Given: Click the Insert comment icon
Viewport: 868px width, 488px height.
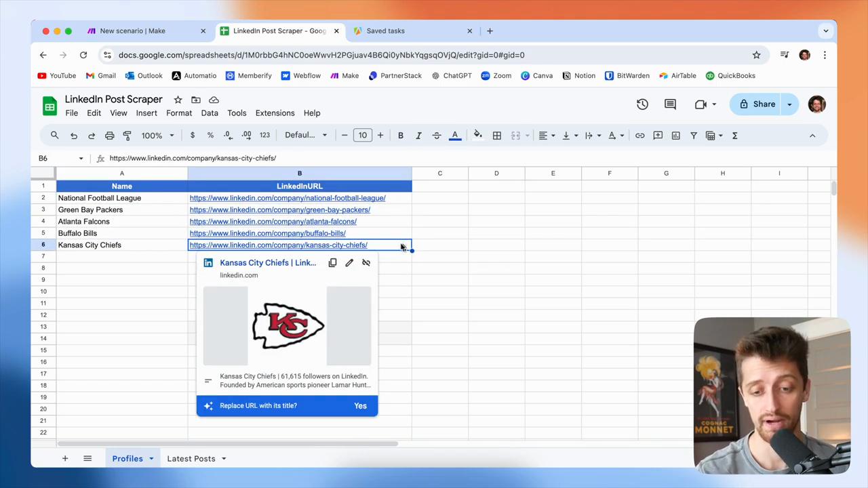Looking at the screenshot, I should coord(658,136).
